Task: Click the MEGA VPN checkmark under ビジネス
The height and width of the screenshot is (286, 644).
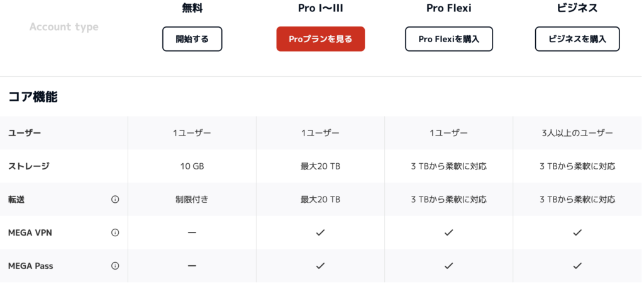Action: click(577, 232)
